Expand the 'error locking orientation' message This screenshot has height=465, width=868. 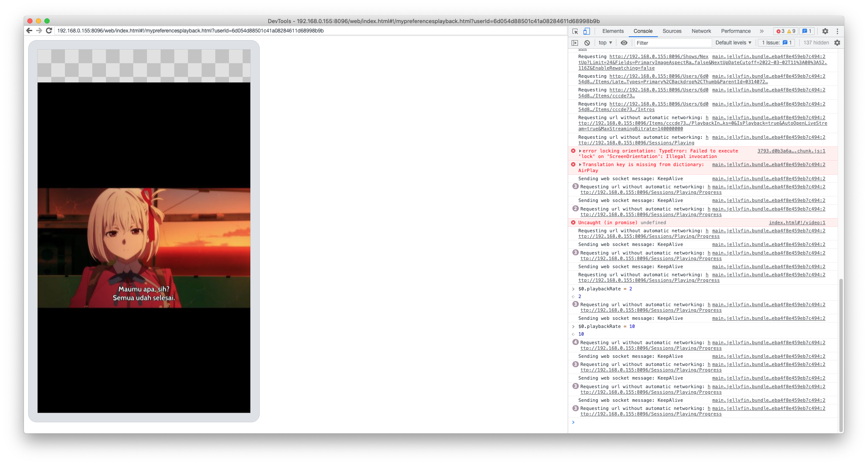581,151
